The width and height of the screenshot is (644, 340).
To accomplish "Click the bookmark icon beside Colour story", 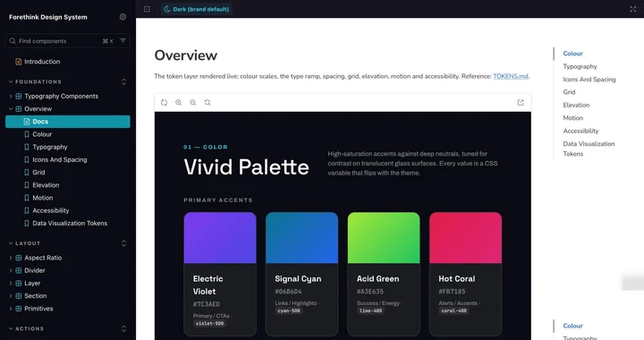I will pos(27,134).
